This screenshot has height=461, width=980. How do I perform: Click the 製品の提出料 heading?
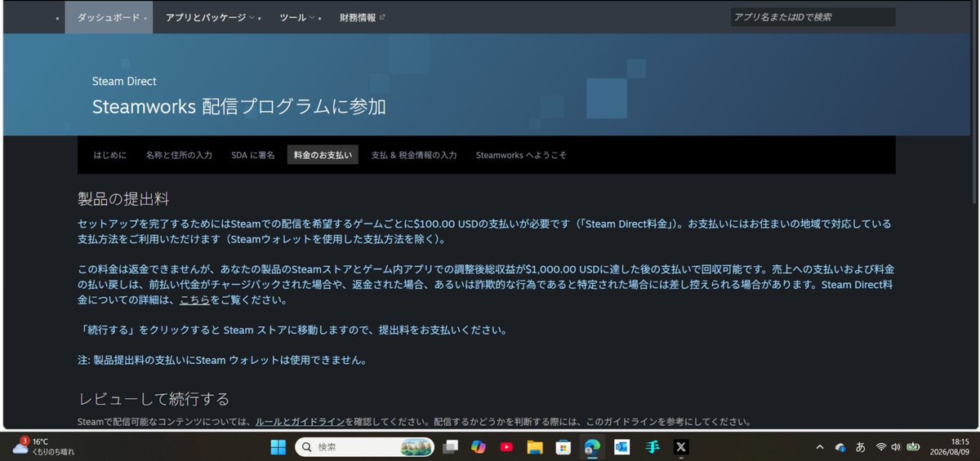pyautogui.click(x=123, y=199)
